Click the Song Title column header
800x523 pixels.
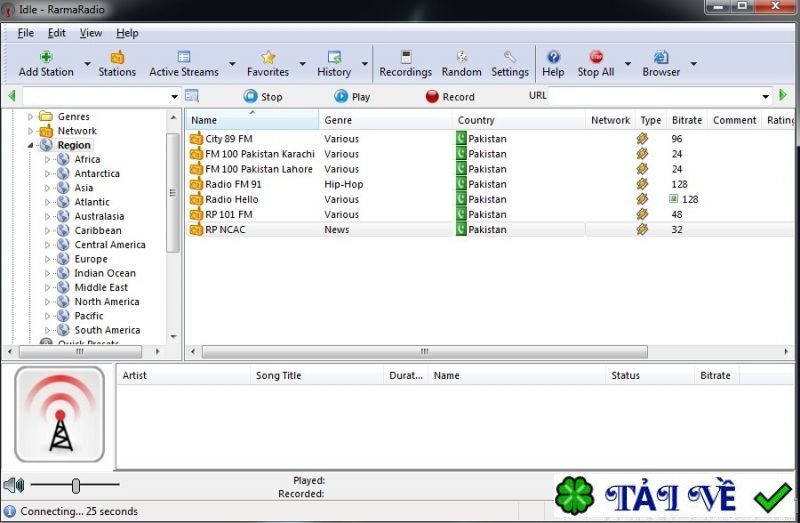[x=316, y=376]
